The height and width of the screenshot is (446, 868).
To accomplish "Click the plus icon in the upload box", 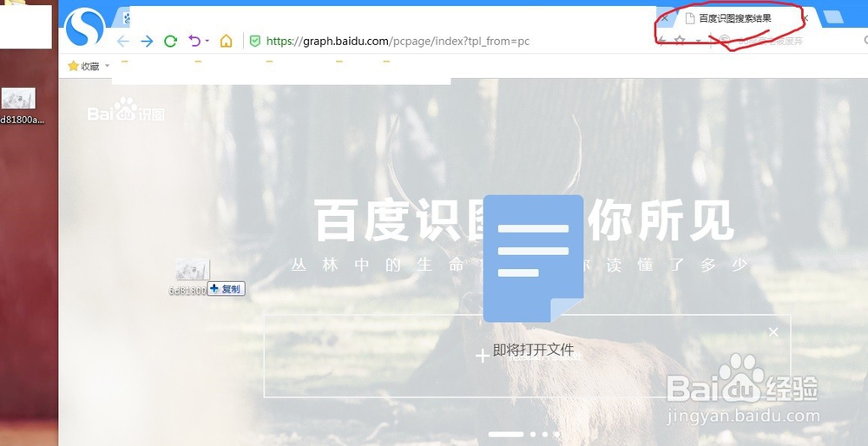I will tap(483, 356).
